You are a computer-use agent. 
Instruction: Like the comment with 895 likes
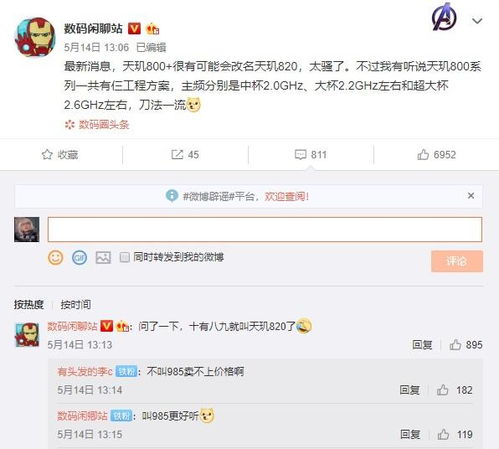point(455,345)
